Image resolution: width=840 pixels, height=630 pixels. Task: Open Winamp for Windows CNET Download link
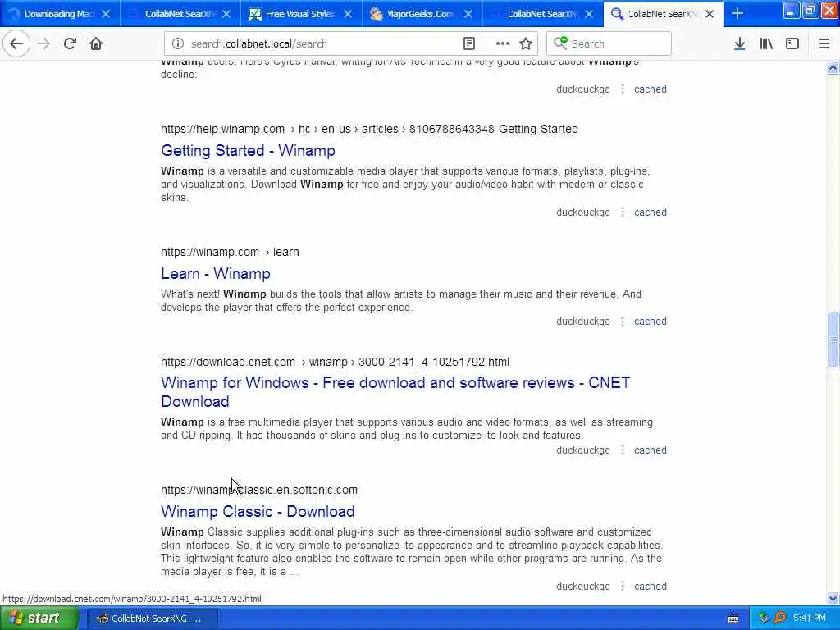[395, 392]
